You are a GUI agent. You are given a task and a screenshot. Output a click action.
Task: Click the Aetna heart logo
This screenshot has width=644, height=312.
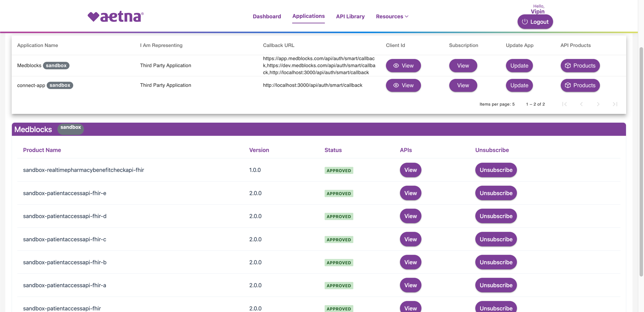116,16
